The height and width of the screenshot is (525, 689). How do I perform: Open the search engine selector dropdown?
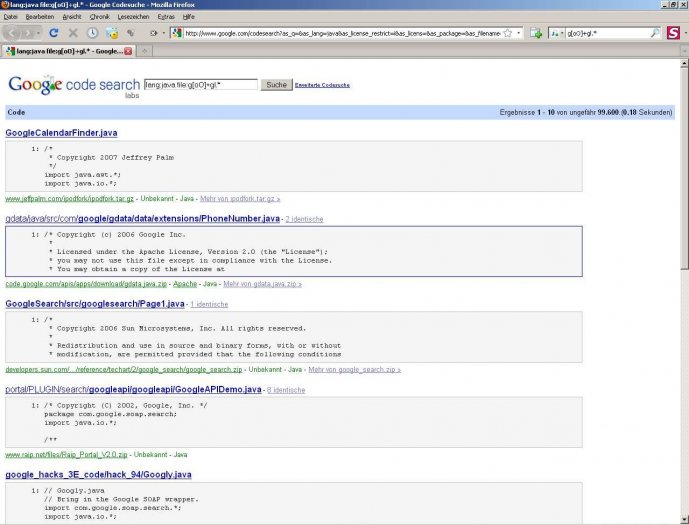click(557, 33)
